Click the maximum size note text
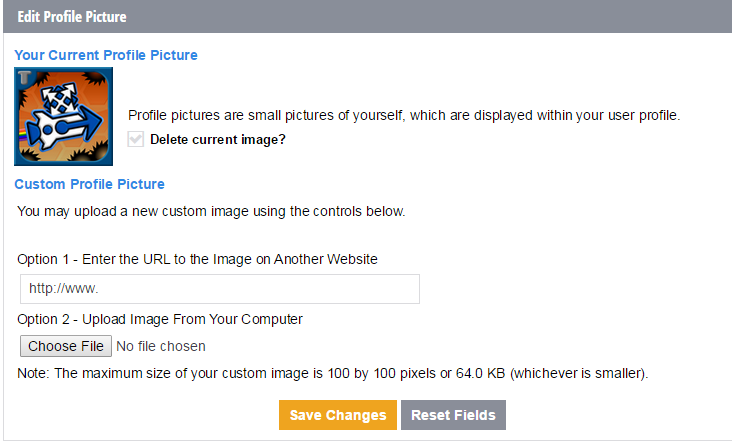732x445 pixels. click(333, 374)
